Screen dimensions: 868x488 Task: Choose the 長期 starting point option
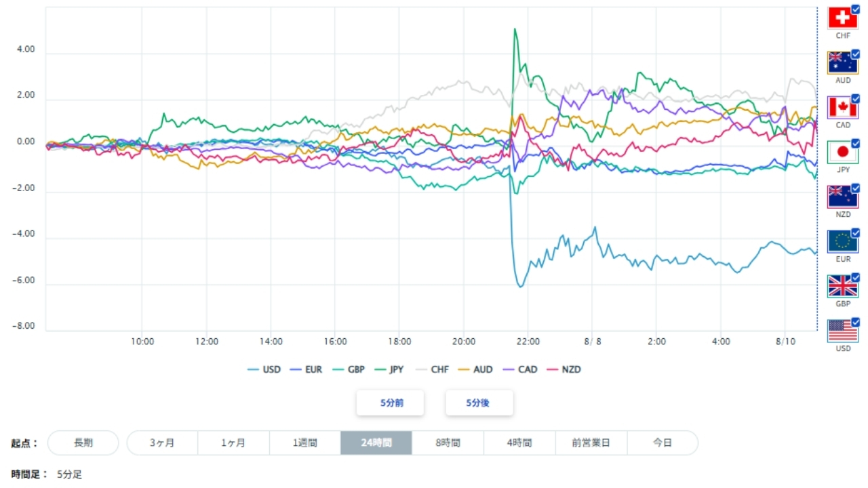point(83,443)
